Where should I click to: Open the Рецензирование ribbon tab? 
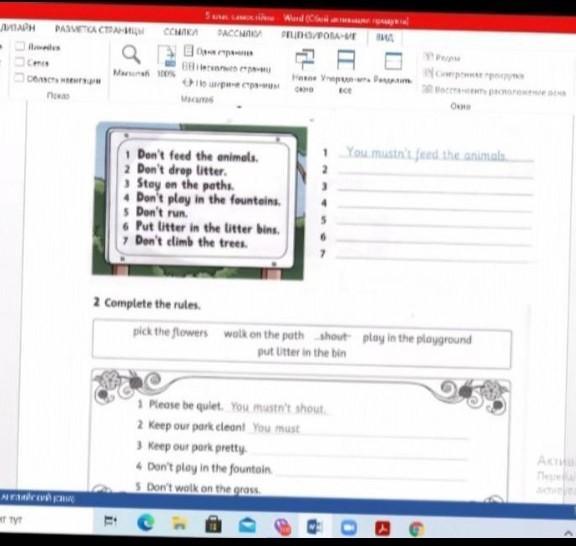tap(318, 35)
